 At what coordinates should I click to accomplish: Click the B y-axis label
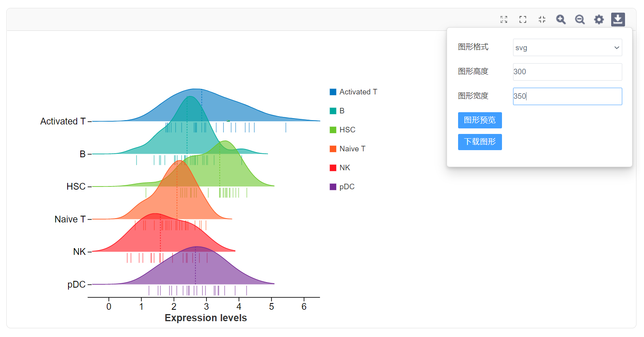coord(83,154)
